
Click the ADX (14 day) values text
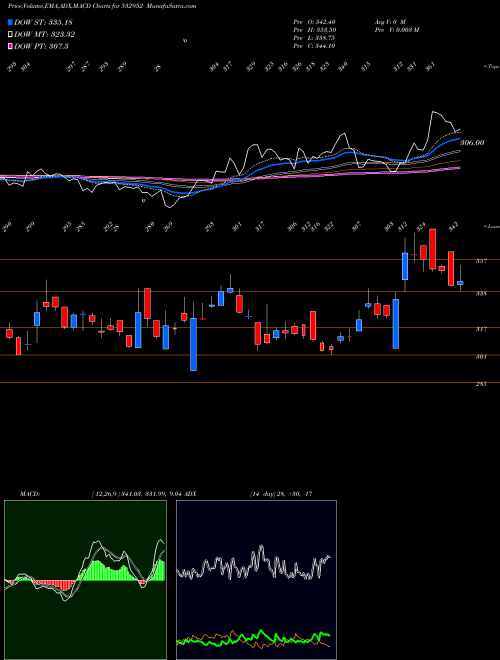coord(280,494)
